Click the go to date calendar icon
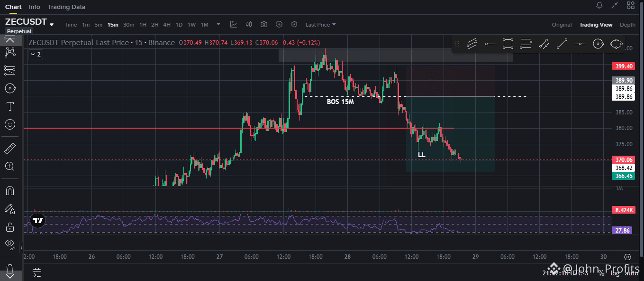The height and width of the screenshot is (281, 644). (37, 272)
